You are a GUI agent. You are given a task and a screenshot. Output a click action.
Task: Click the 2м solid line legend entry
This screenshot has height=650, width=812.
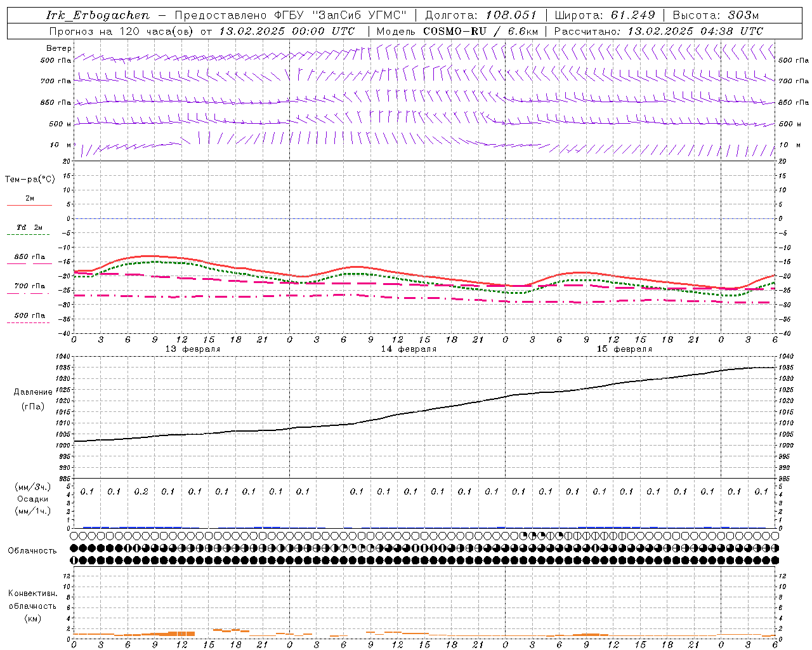point(30,201)
